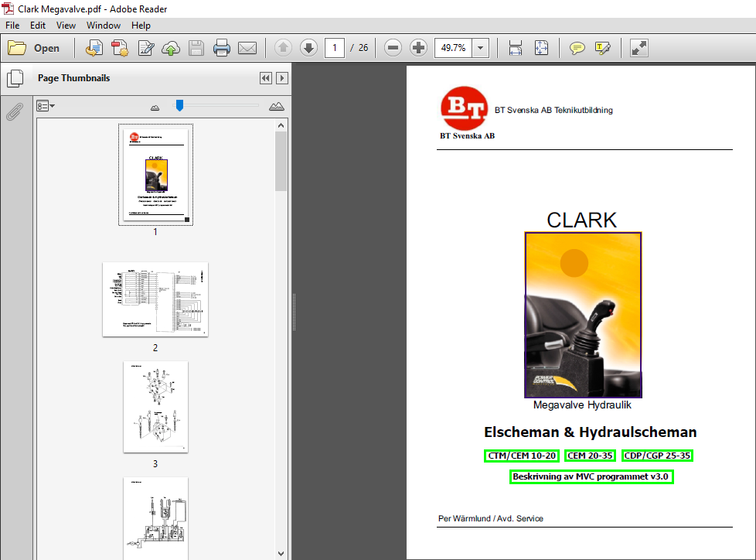This screenshot has width=756, height=560.
Task: Click the BT logo in the document
Action: coord(464,108)
